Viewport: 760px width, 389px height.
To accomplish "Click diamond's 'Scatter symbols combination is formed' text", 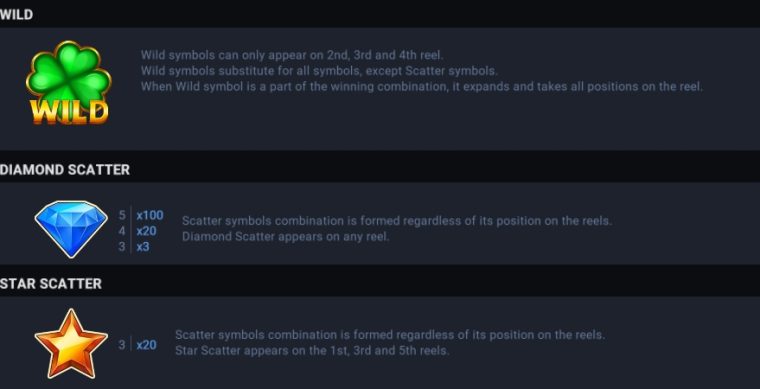I will [x=397, y=221].
